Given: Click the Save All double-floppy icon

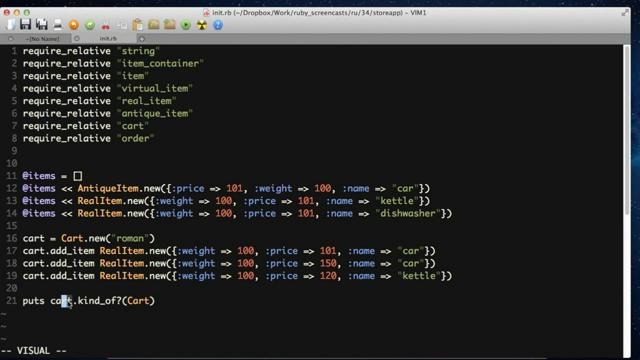Looking at the screenshot, I should (42, 25).
